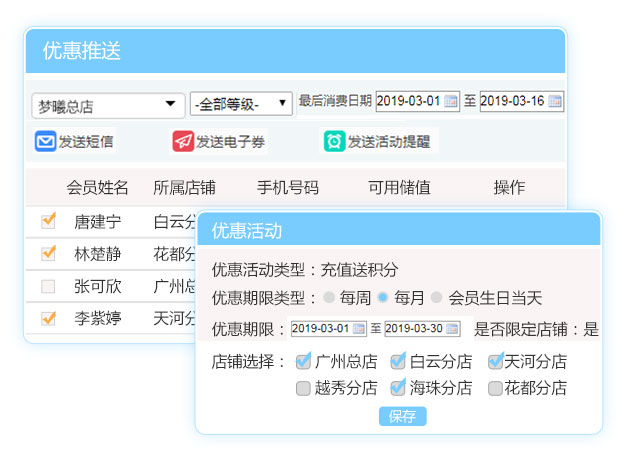Viewport: 639px width, 465px height.
Task: Enable the 越秀分店 store checkbox
Action: click(x=303, y=389)
